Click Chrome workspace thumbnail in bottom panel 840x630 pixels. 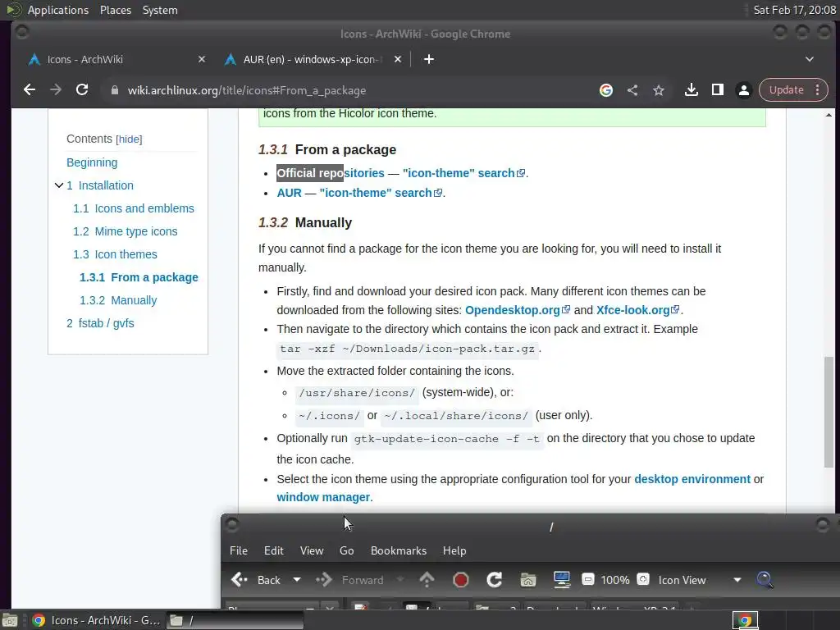click(x=745, y=620)
